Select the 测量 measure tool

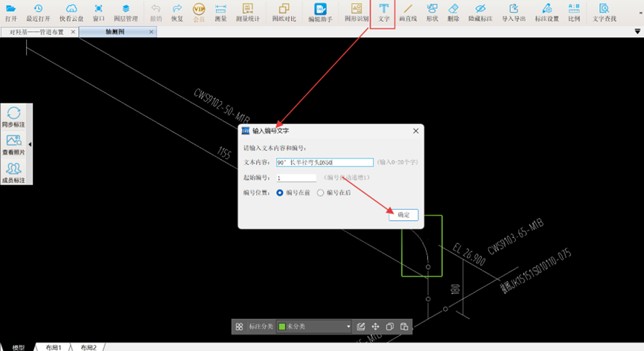pos(220,13)
